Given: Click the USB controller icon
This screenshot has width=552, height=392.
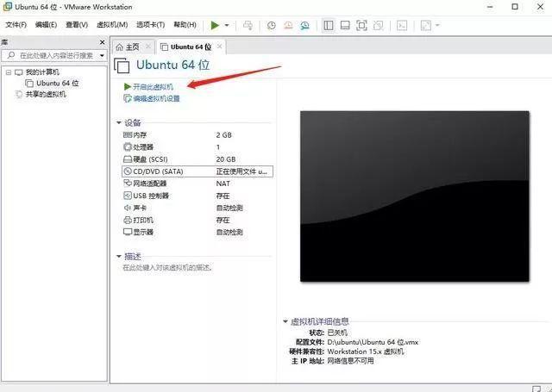Looking at the screenshot, I should click(128, 196).
